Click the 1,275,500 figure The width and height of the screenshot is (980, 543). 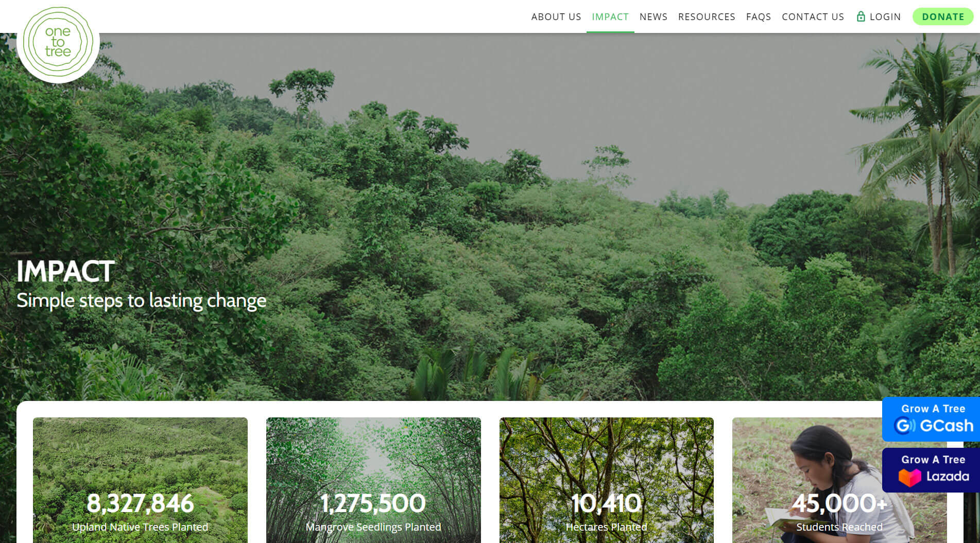[373, 503]
